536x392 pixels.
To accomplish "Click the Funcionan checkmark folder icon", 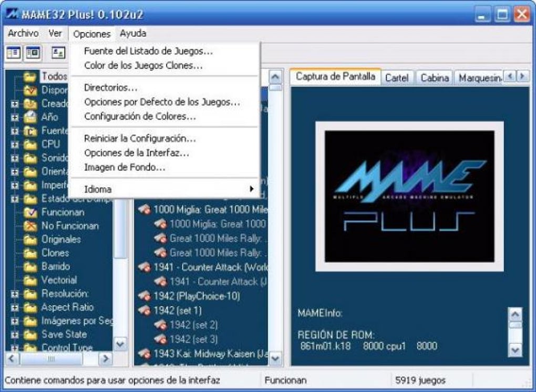I will click(x=30, y=212).
